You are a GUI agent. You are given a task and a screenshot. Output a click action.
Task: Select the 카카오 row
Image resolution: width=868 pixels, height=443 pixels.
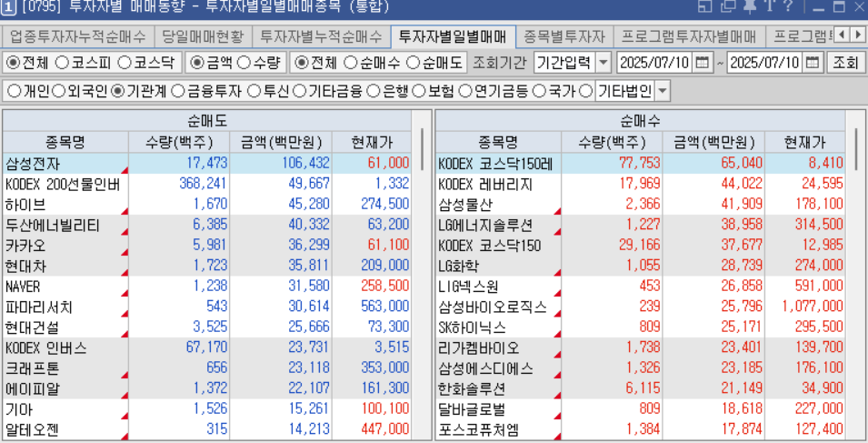point(207,246)
